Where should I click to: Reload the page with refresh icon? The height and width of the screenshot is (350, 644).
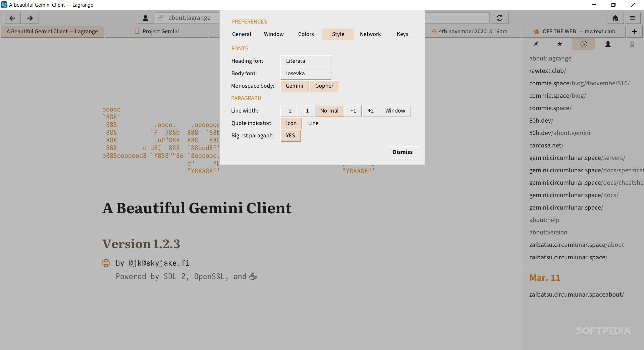pos(499,18)
